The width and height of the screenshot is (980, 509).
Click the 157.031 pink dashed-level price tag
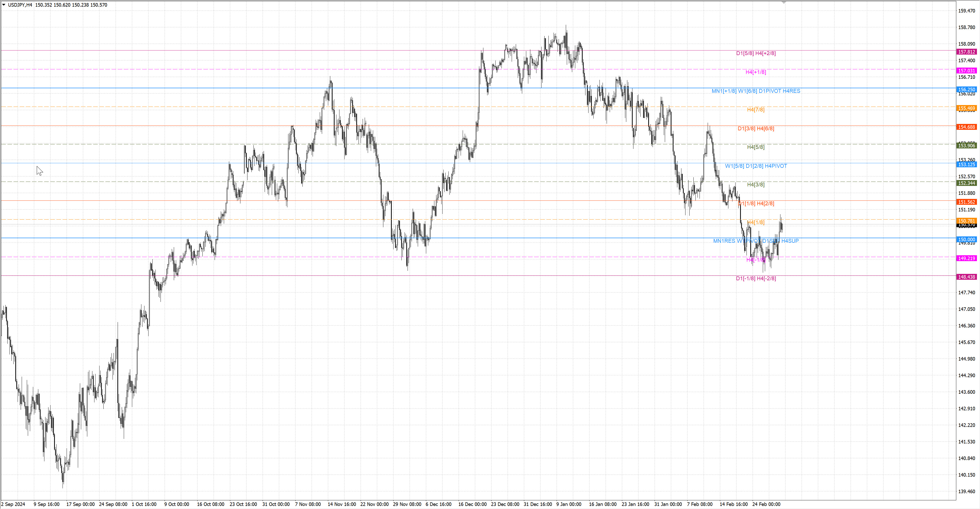point(966,71)
